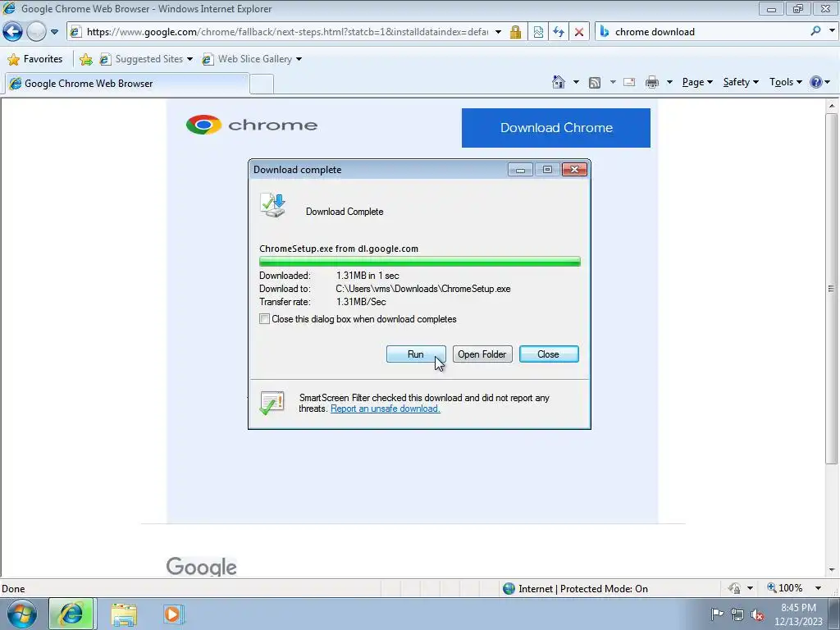Viewport: 840px width, 630px height.
Task: Launch Windows Media Player from taskbar
Action: [x=173, y=614]
